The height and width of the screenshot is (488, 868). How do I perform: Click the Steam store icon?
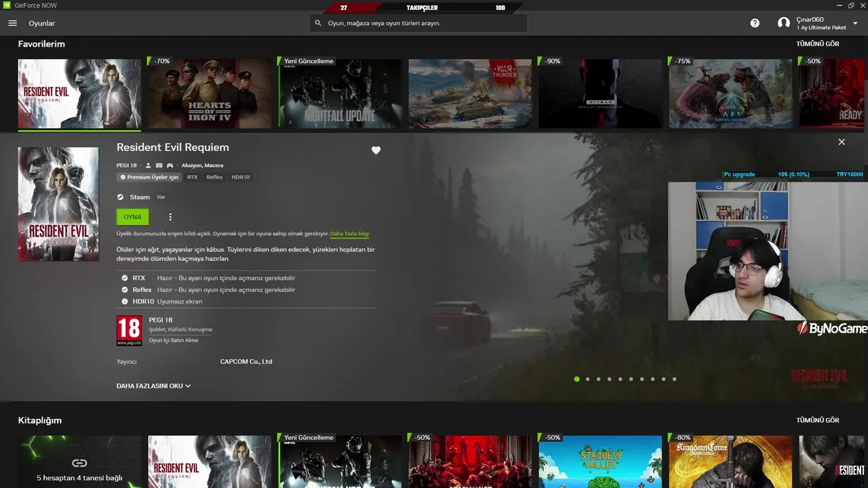coord(120,197)
